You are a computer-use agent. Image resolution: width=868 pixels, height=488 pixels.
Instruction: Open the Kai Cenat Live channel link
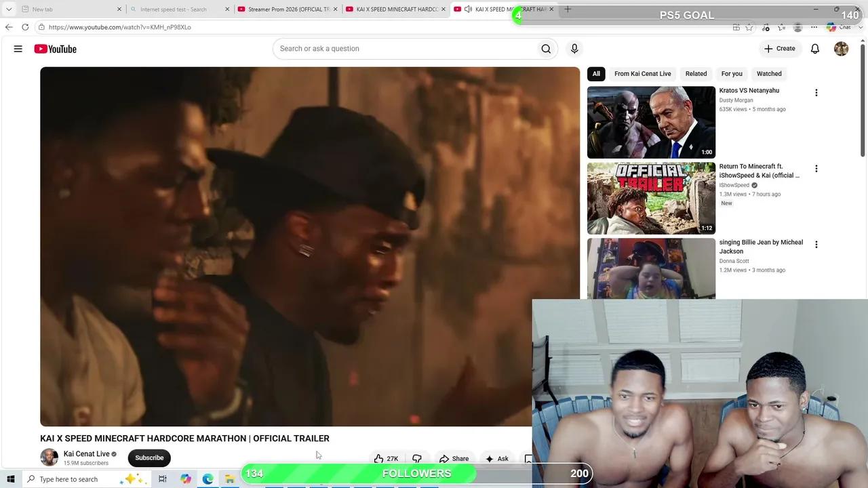pos(87,454)
